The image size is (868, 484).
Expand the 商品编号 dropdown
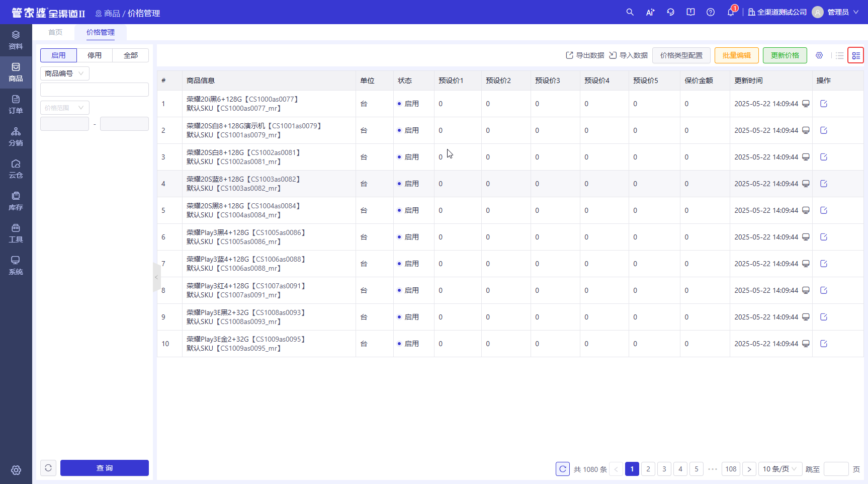point(65,73)
